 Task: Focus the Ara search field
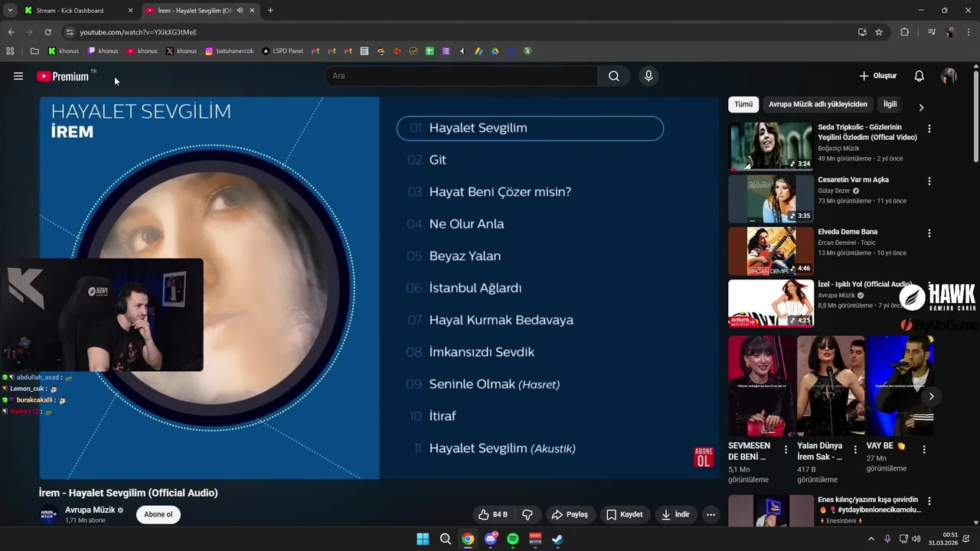pos(461,76)
